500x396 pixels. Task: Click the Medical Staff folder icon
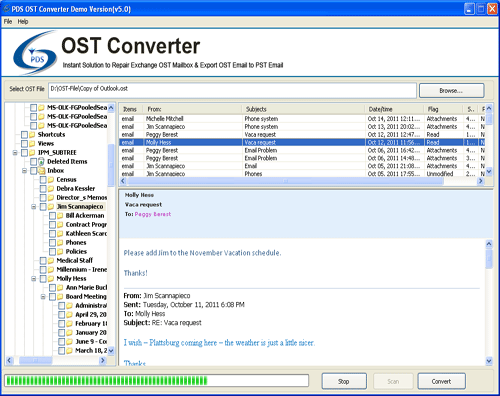[51, 261]
